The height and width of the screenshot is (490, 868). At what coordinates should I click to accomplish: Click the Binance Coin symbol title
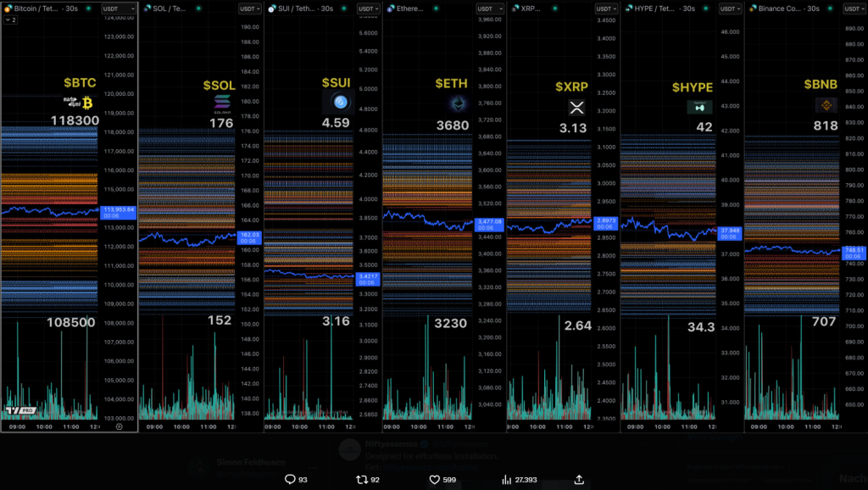[x=780, y=8]
